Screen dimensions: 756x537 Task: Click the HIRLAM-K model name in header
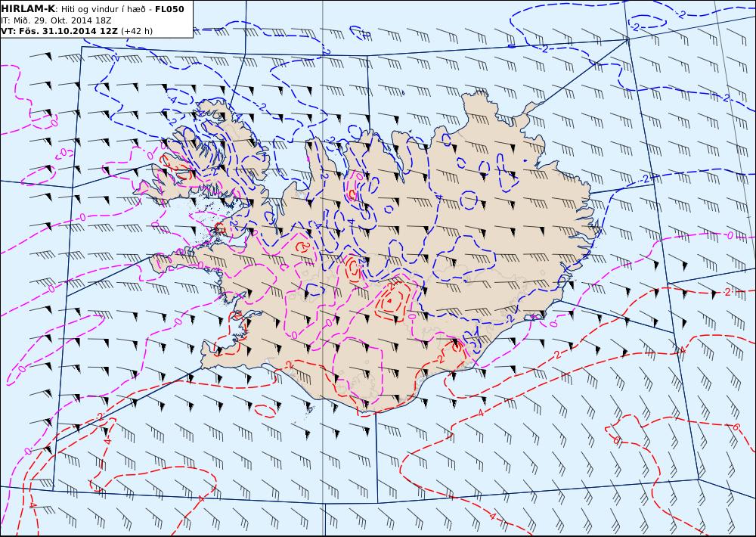click(28, 9)
